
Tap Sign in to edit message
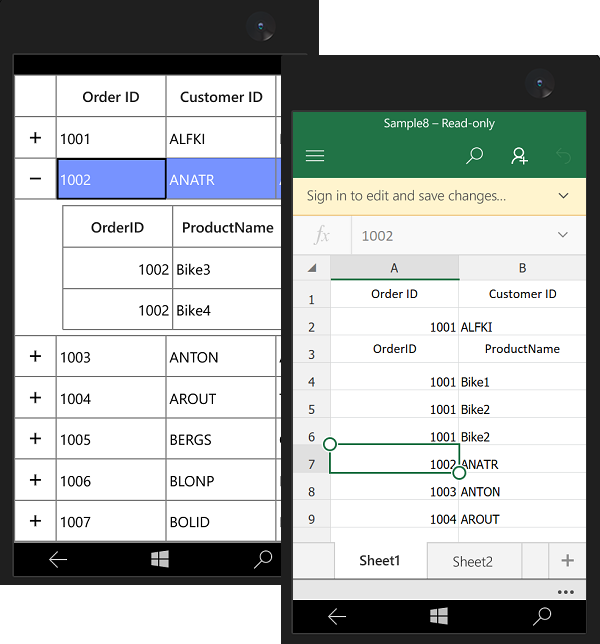click(x=406, y=196)
